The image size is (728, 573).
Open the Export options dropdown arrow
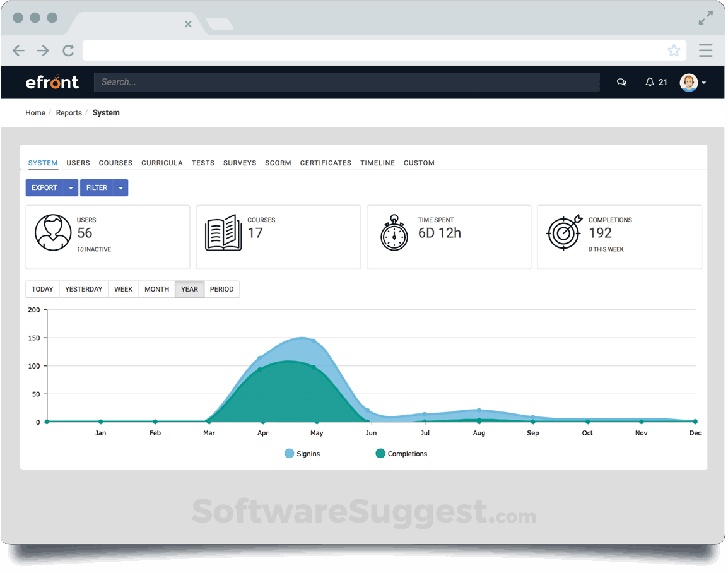[71, 187]
